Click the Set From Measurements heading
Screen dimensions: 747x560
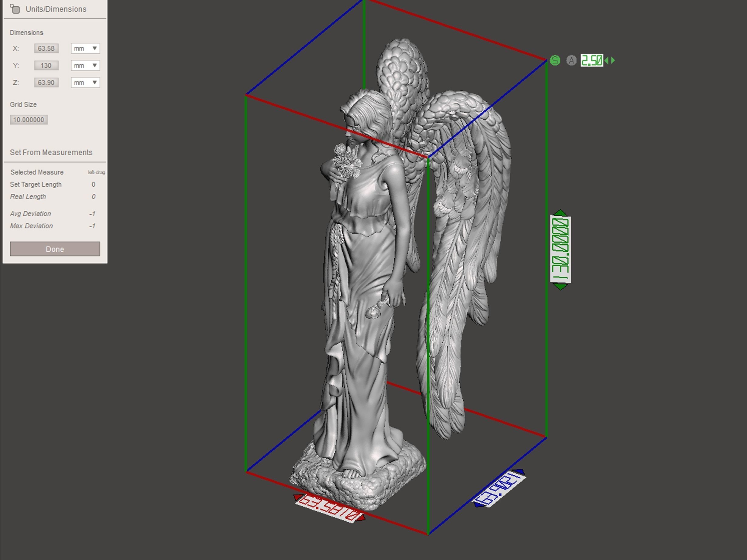[51, 152]
